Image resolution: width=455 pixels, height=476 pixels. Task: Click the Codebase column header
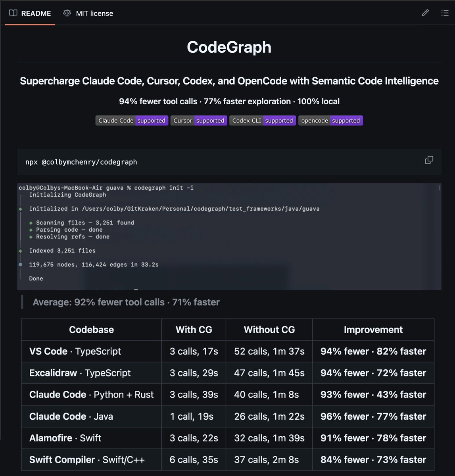pyautogui.click(x=91, y=330)
